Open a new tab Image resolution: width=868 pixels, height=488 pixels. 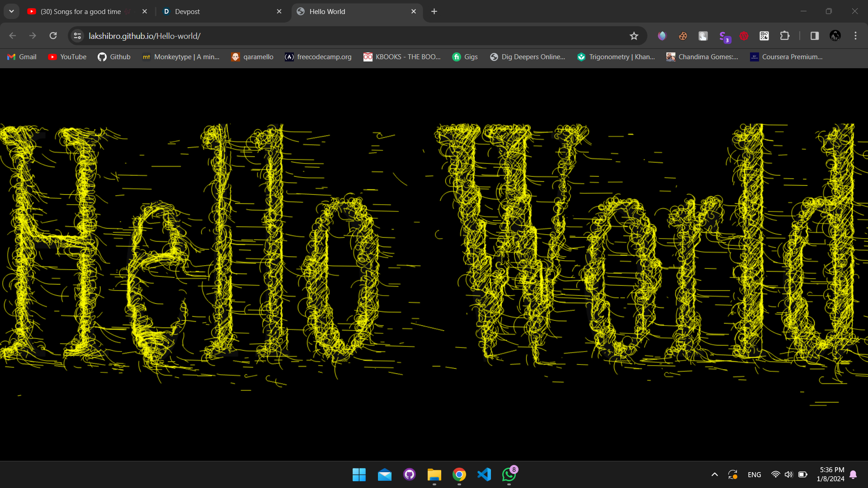pos(434,11)
